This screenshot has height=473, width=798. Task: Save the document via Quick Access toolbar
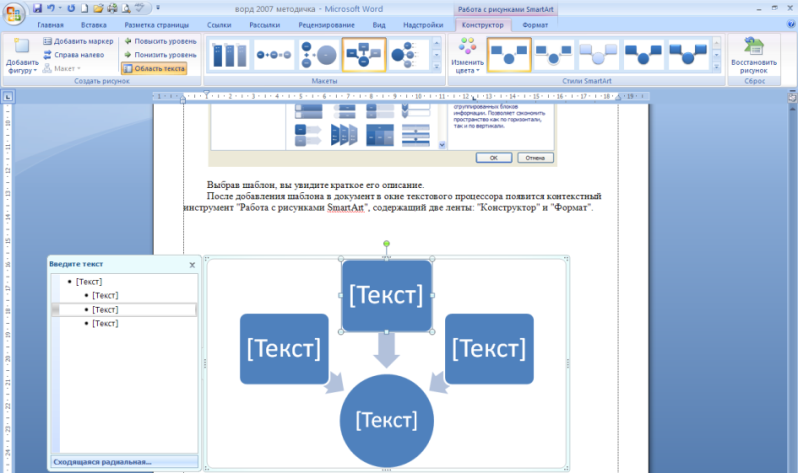(x=37, y=8)
